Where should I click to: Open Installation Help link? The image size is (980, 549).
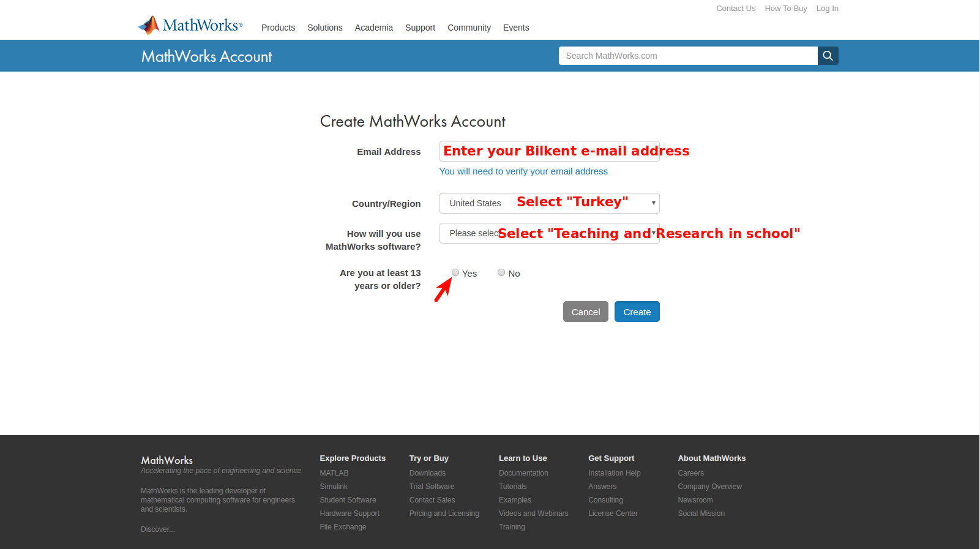click(615, 473)
